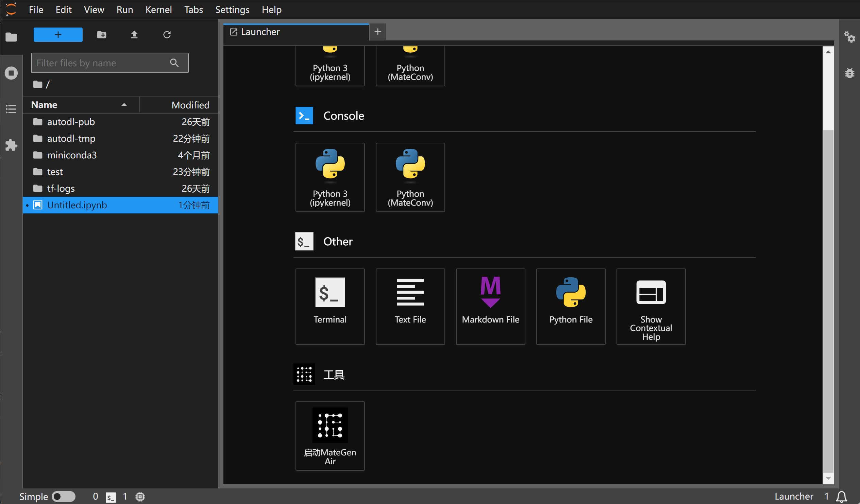Create a new Markdown File
The height and width of the screenshot is (504, 860).
tap(490, 306)
